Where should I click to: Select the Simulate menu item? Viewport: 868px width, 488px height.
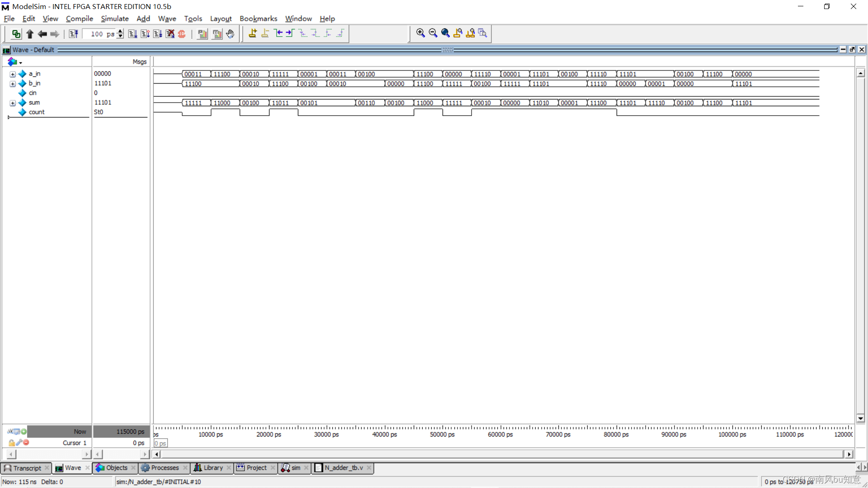114,19
